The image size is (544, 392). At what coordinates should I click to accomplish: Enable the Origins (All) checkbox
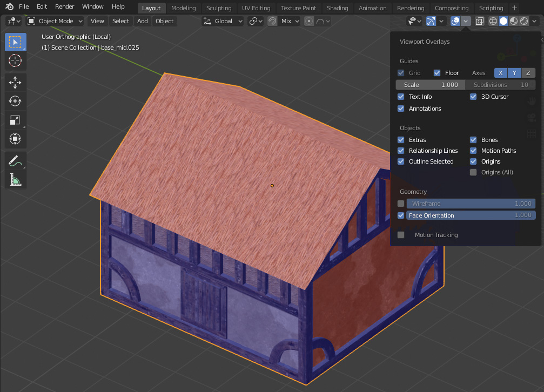[473, 172]
